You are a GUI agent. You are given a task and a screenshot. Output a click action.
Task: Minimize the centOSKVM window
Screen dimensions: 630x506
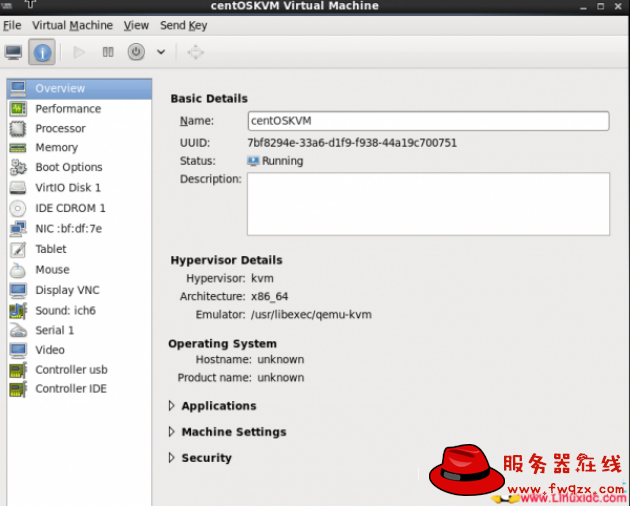(x=583, y=6)
